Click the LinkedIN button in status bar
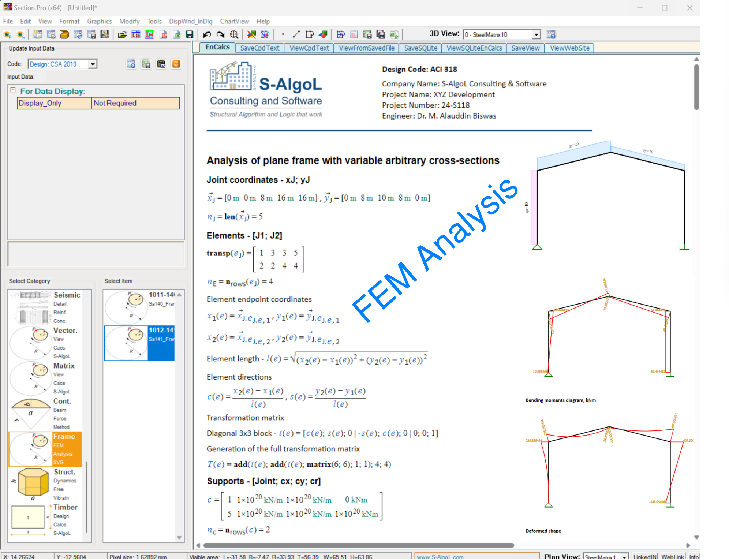Screen dimensions: 729x560 (x=645, y=557)
